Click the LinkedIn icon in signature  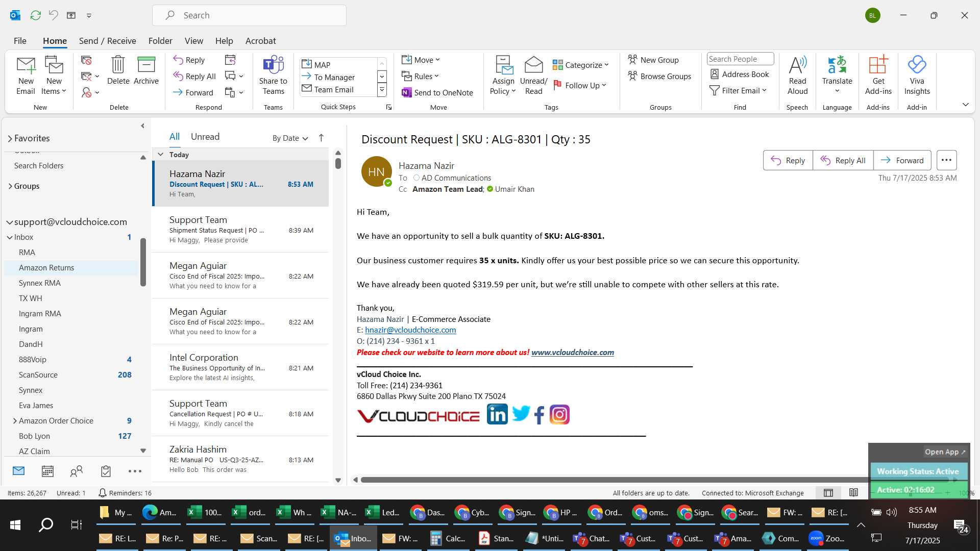497,414
